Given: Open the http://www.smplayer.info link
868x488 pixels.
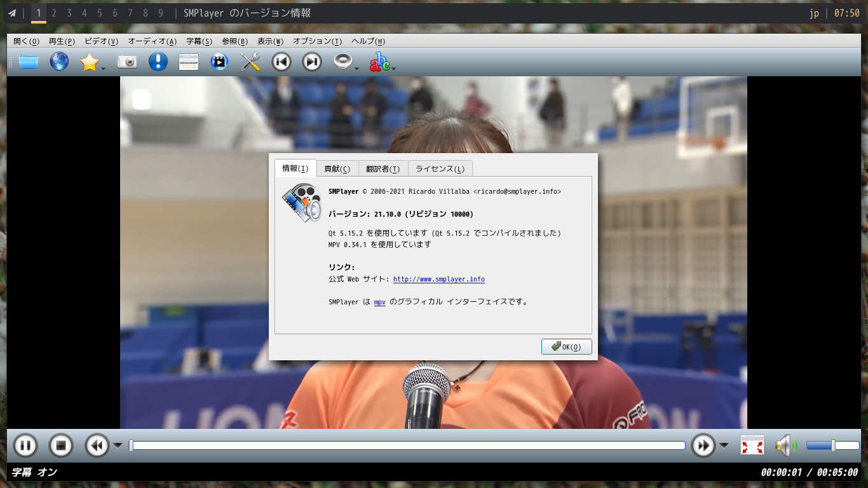Looking at the screenshot, I should tap(439, 279).
